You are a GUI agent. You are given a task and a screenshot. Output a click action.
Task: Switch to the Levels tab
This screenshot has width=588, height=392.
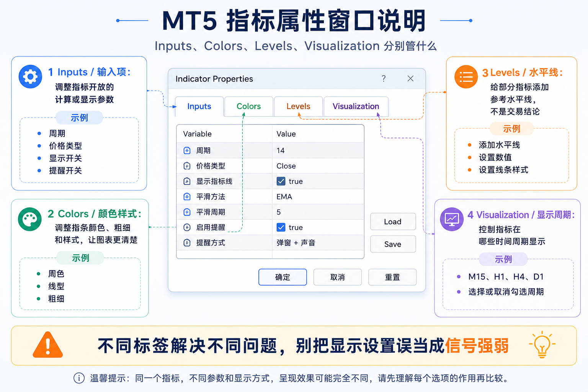tap(298, 106)
